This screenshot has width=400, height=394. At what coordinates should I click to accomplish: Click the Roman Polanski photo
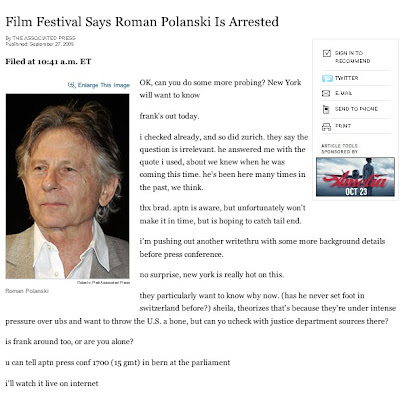tap(67, 186)
